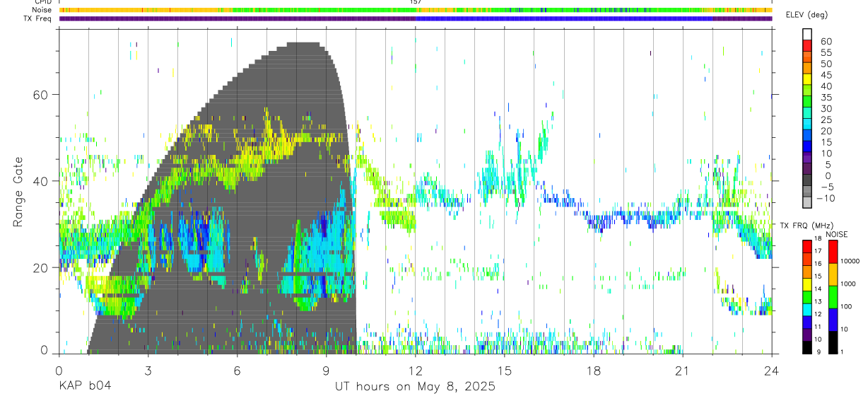
Task: Click the '10000' NOISE scale value
Action: (850, 261)
